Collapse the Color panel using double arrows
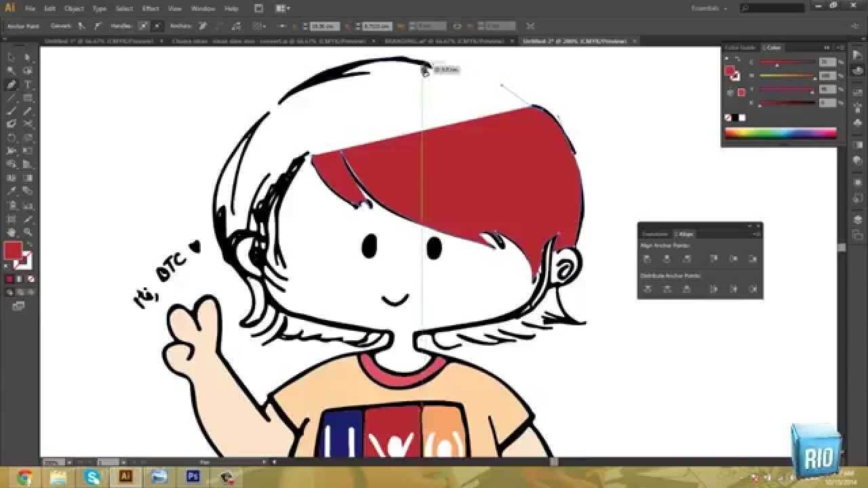Screen dimensions: 868x488 tap(827, 47)
